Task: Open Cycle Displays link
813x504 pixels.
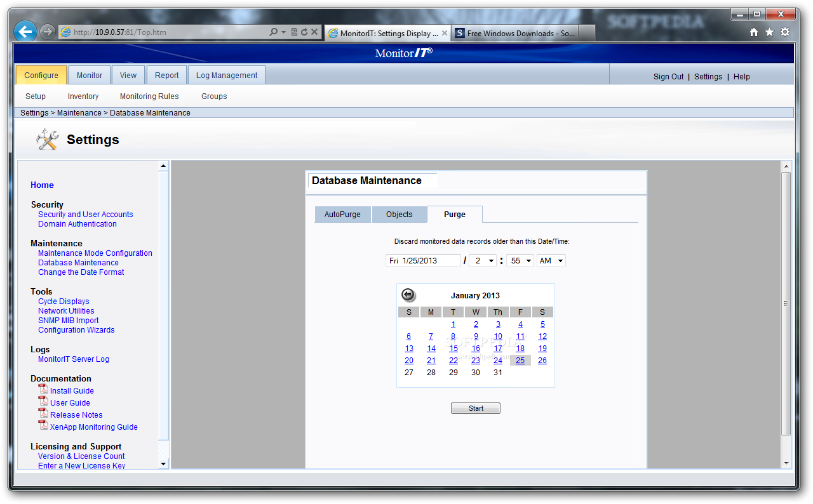Action: (64, 302)
